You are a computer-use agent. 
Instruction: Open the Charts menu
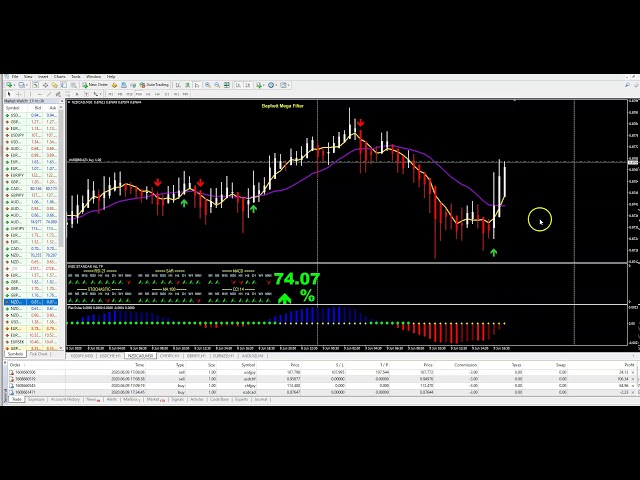tap(60, 76)
